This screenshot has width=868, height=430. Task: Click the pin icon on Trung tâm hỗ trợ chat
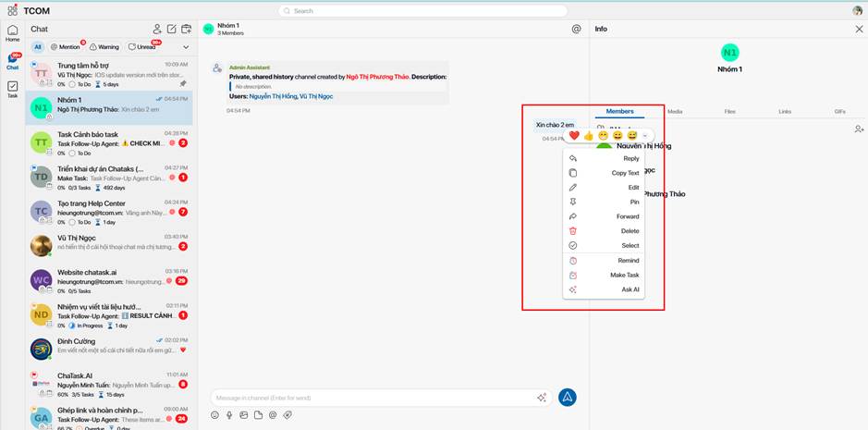(x=183, y=83)
